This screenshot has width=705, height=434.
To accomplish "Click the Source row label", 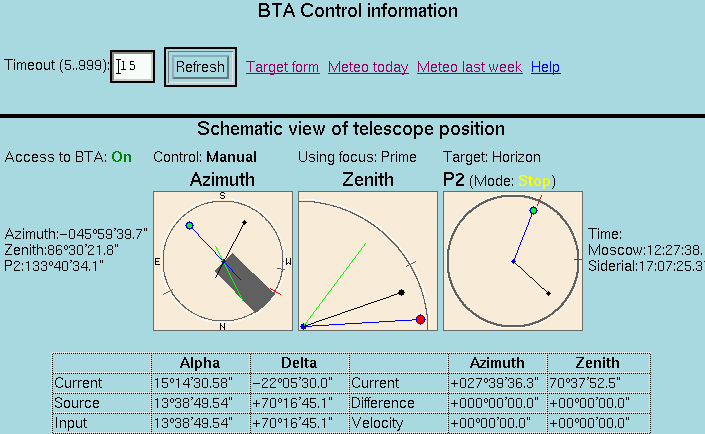I will (x=77, y=403).
